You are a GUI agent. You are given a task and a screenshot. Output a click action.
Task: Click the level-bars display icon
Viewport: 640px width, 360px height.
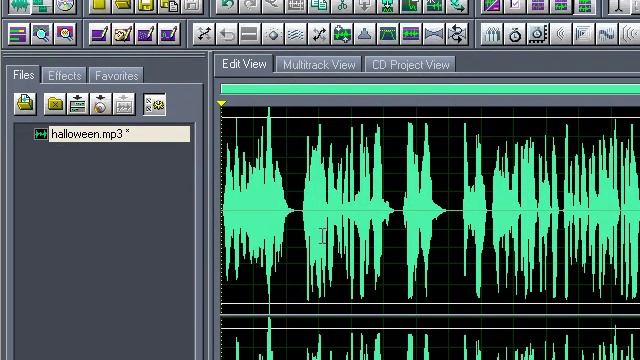18,34
